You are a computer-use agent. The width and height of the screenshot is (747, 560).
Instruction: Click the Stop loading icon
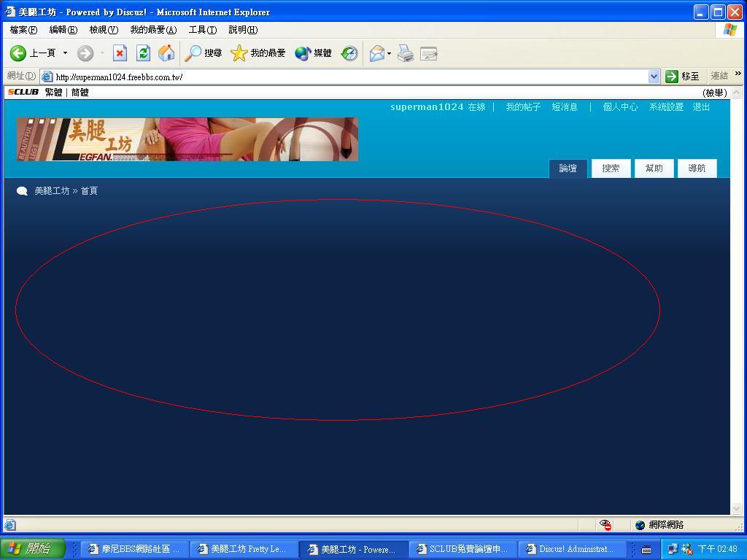(120, 53)
